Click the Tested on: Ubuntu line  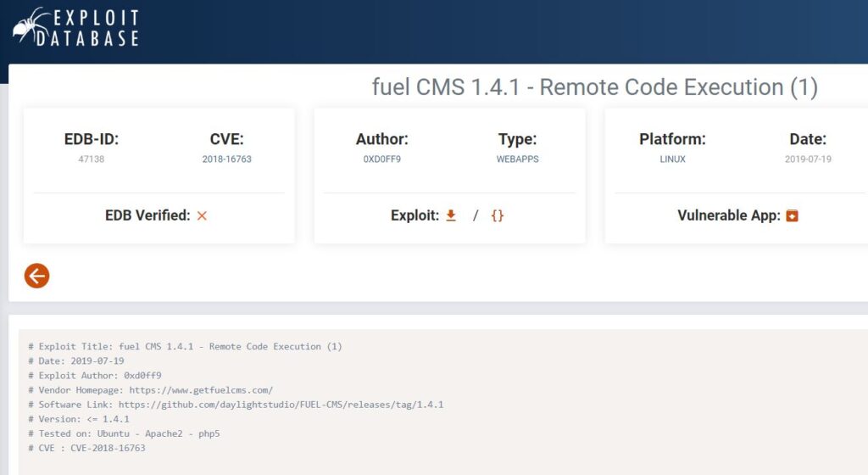coord(124,433)
